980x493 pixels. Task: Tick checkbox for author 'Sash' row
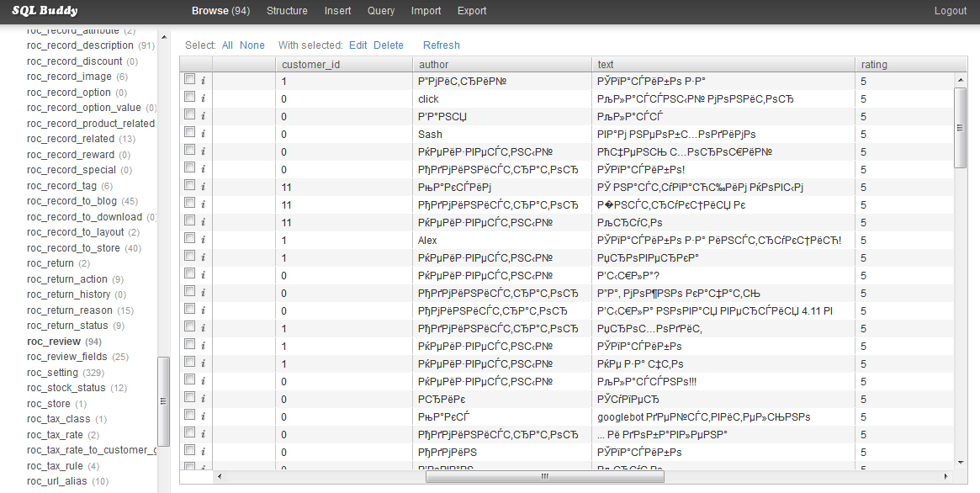pos(189,132)
